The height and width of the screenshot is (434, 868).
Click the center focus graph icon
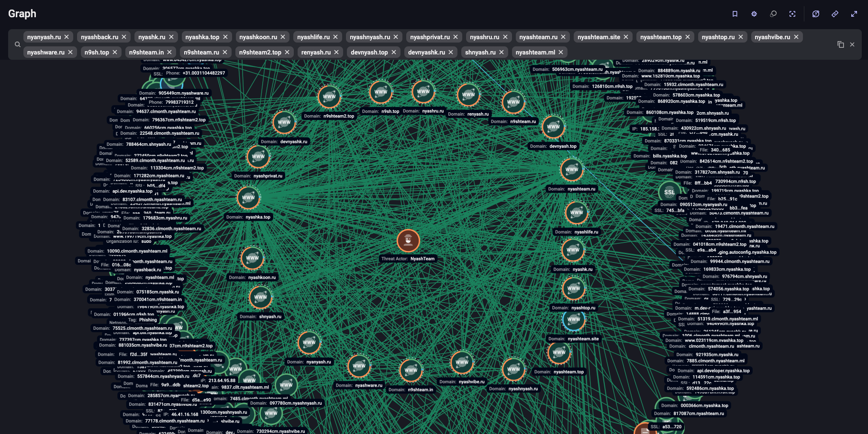tap(792, 14)
